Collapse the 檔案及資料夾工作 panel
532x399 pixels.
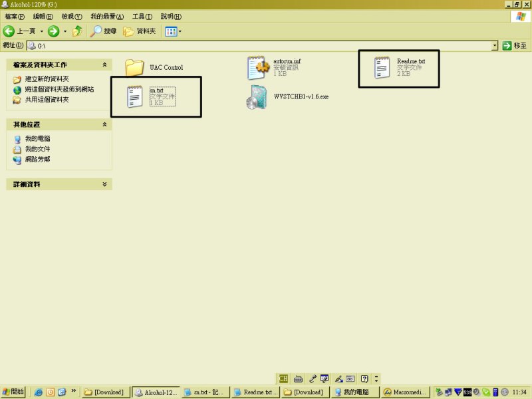coord(104,65)
